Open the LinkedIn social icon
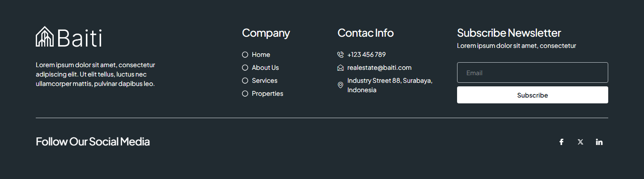 click(x=599, y=142)
